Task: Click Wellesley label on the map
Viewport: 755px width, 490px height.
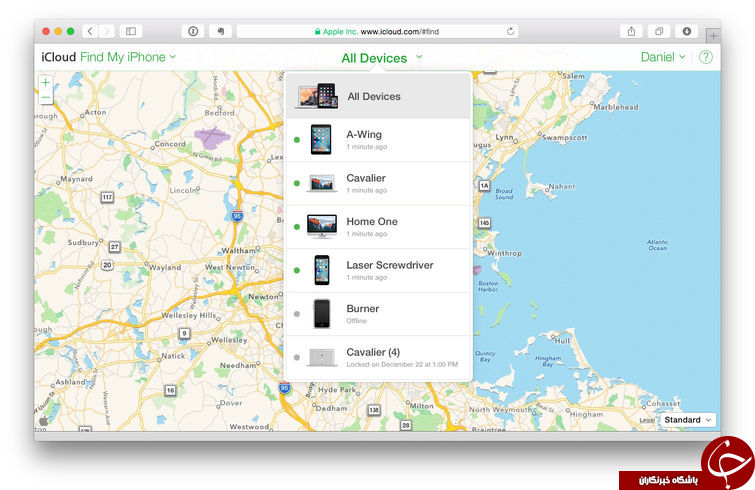Action: (x=229, y=340)
